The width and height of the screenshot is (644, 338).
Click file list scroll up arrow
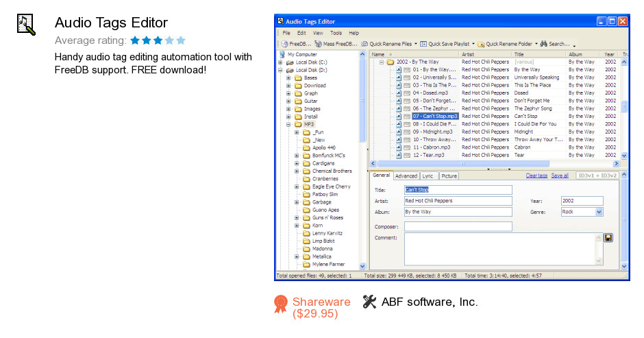click(x=624, y=62)
